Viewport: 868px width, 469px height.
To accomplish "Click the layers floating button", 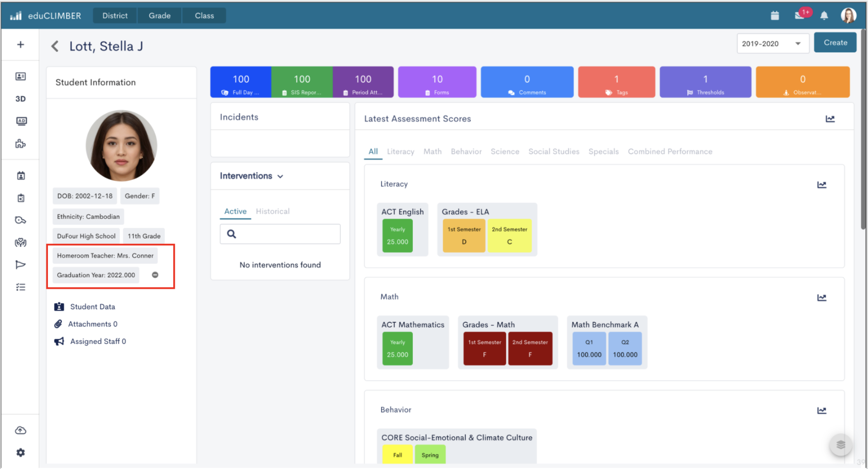I will pos(841,445).
